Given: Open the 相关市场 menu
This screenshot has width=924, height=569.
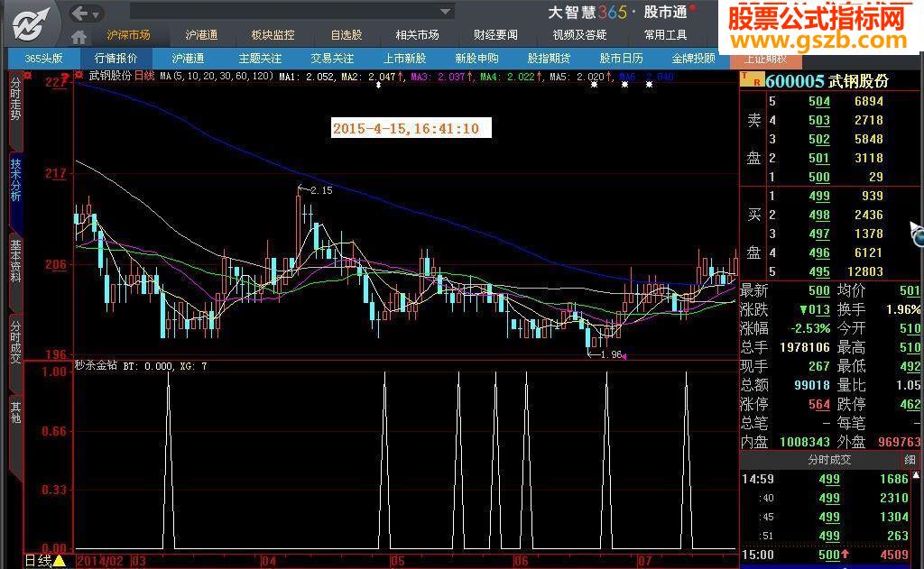Looking at the screenshot, I should coord(417,35).
